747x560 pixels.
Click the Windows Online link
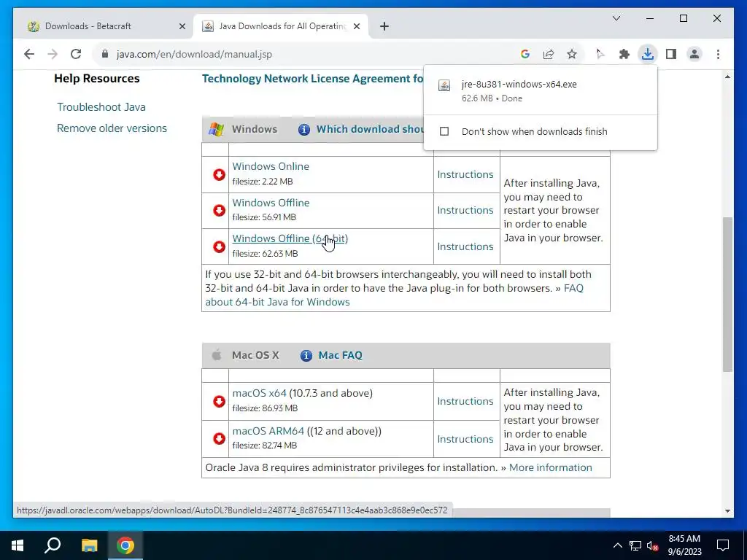(271, 166)
